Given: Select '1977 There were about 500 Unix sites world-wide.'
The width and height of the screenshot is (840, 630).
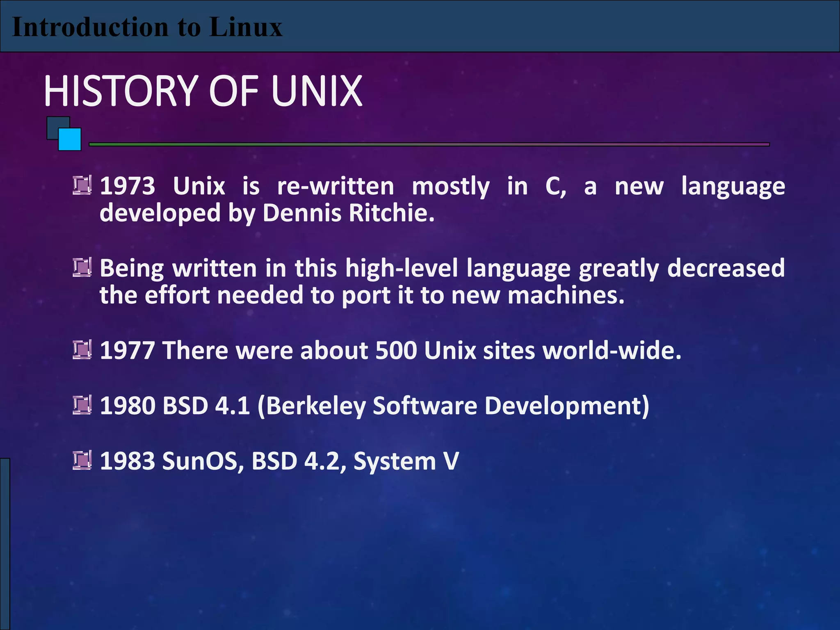Looking at the screenshot, I should pyautogui.click(x=390, y=351).
